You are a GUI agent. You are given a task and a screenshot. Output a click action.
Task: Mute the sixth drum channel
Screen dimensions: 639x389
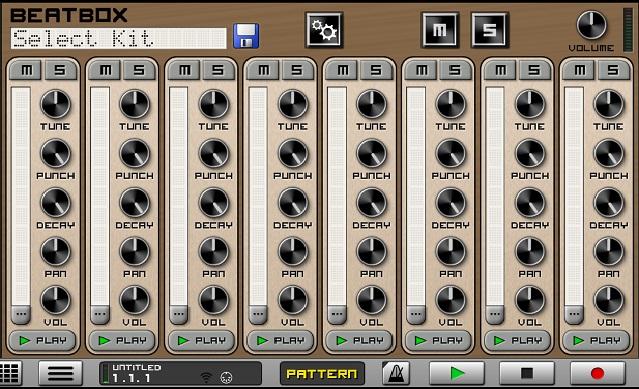pyautogui.click(x=421, y=70)
